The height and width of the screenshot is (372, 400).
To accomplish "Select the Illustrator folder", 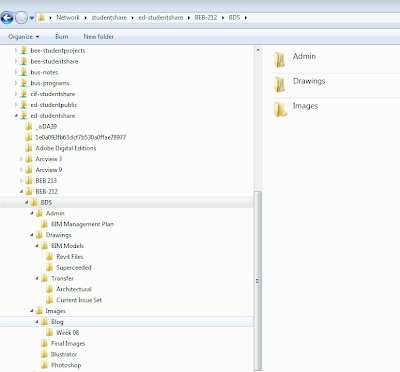I will [x=64, y=354].
